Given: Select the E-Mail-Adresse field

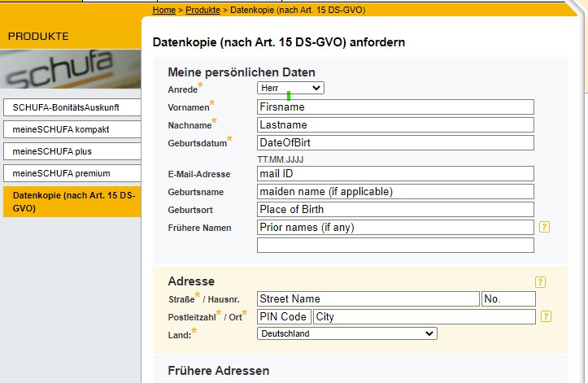Looking at the screenshot, I should (x=395, y=173).
